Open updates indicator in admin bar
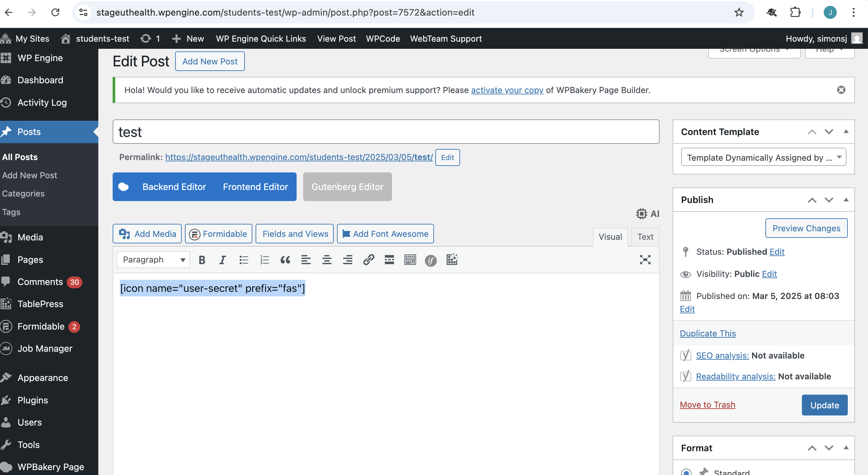The height and width of the screenshot is (475, 868). point(150,39)
